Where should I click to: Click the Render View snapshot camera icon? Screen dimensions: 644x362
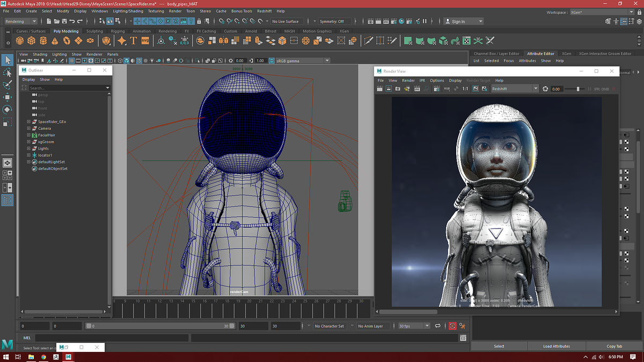click(x=398, y=88)
